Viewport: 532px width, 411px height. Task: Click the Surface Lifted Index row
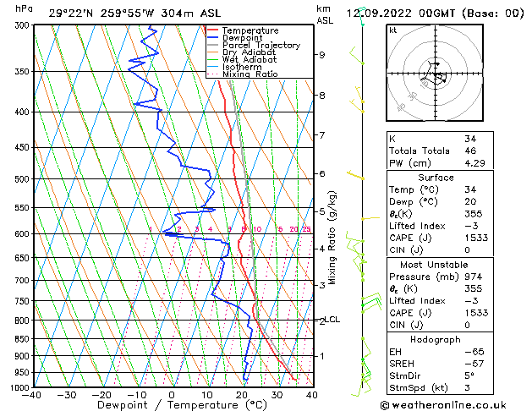point(440,226)
